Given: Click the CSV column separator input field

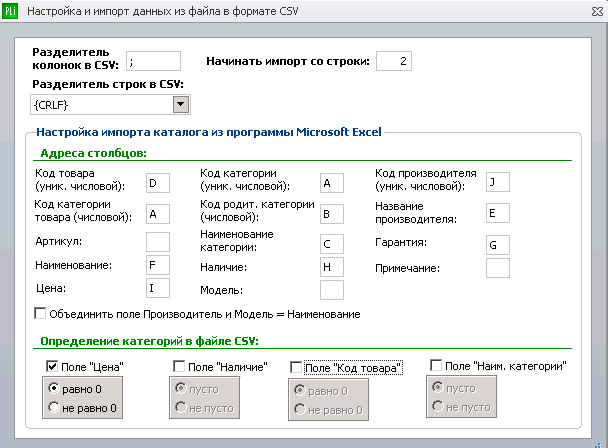Looking at the screenshot, I should pyautogui.click(x=153, y=61).
